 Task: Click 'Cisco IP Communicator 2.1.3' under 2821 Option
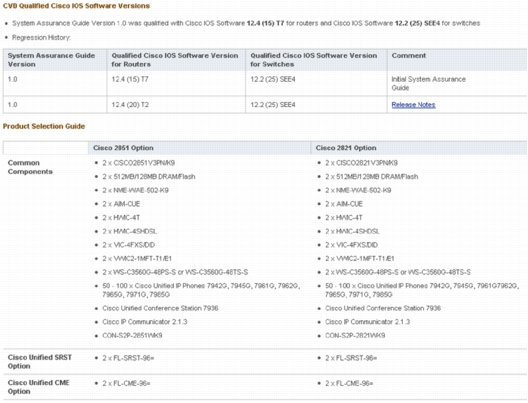367,322
